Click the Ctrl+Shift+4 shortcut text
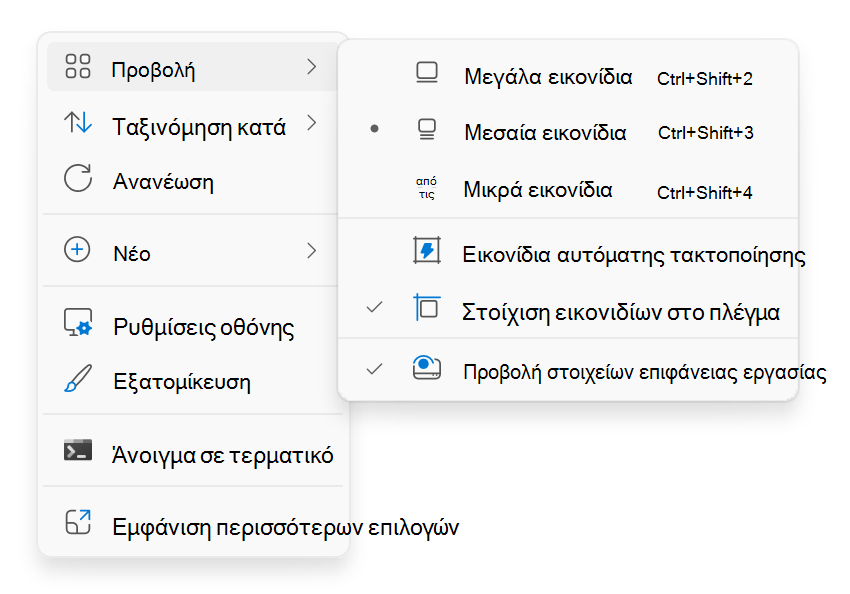 coord(704,192)
